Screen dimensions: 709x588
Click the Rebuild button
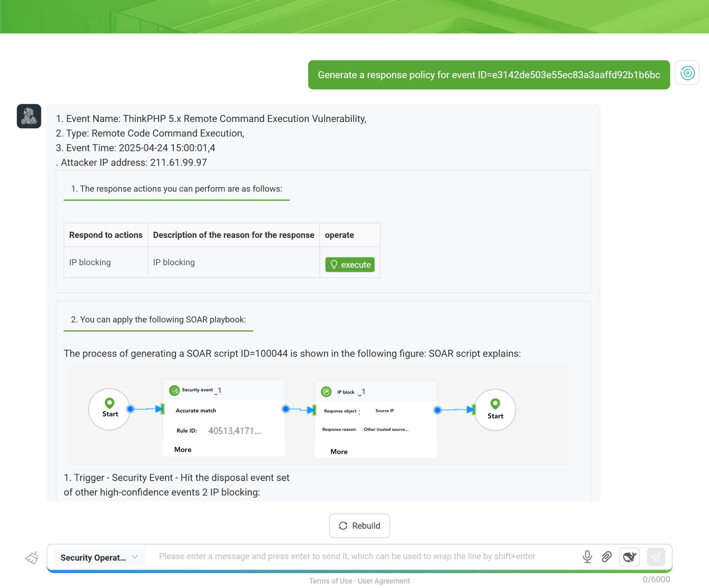[359, 526]
